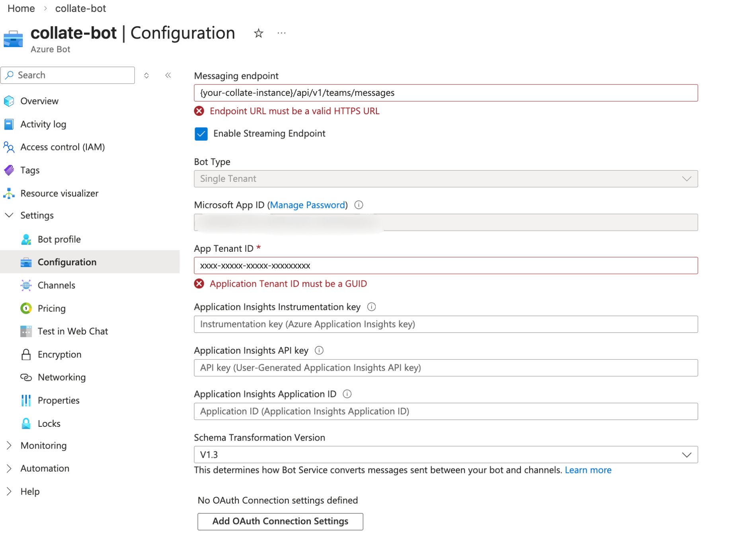Open the Bot Type dropdown
The image size is (739, 560).
pyautogui.click(x=446, y=179)
